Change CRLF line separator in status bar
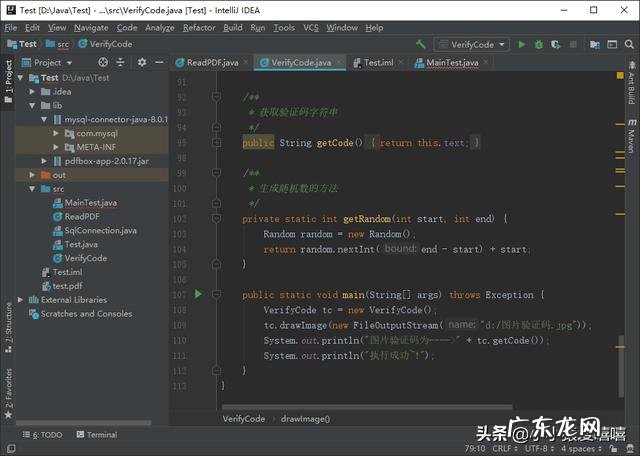 504,449
